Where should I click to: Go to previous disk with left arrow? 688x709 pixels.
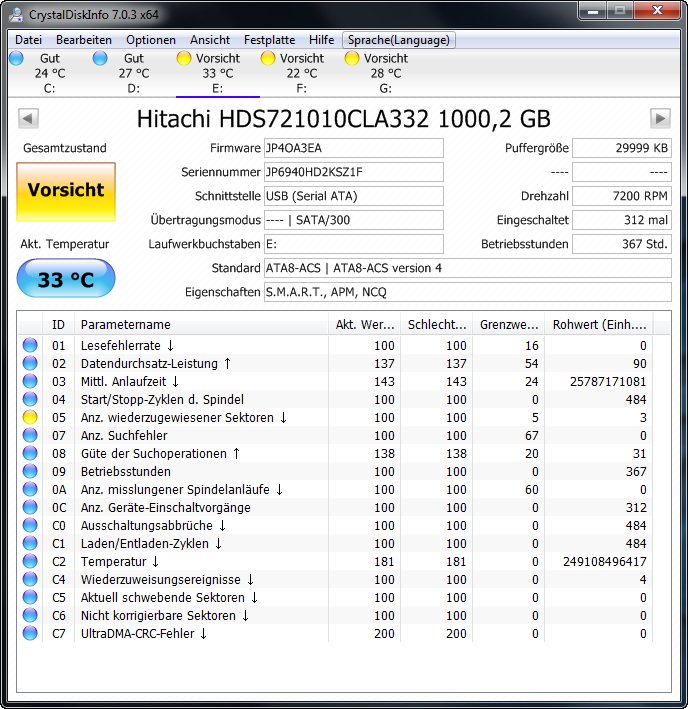(28, 118)
